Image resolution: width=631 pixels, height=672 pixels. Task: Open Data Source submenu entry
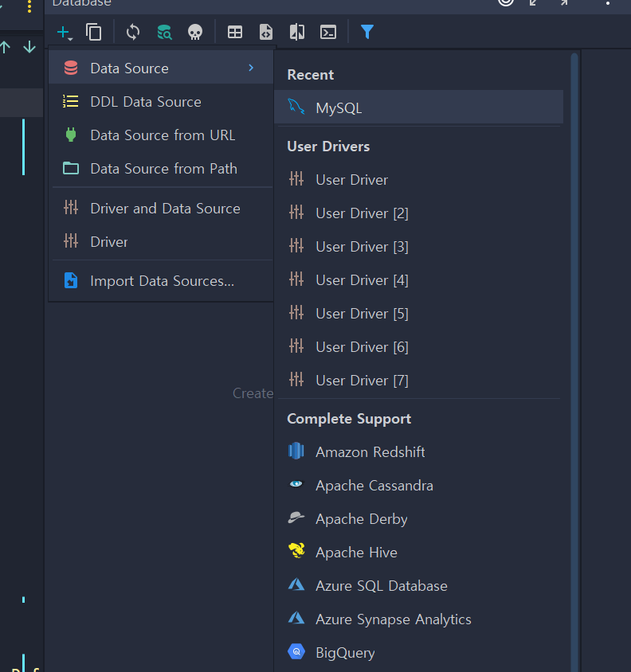click(161, 68)
